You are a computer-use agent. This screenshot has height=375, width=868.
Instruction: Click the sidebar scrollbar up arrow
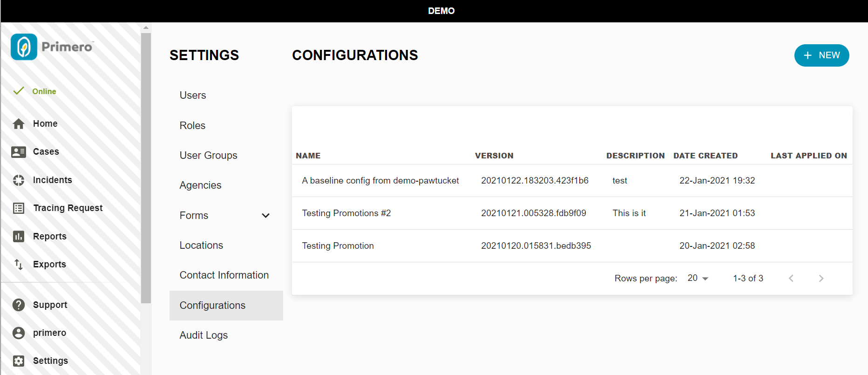[x=146, y=27]
